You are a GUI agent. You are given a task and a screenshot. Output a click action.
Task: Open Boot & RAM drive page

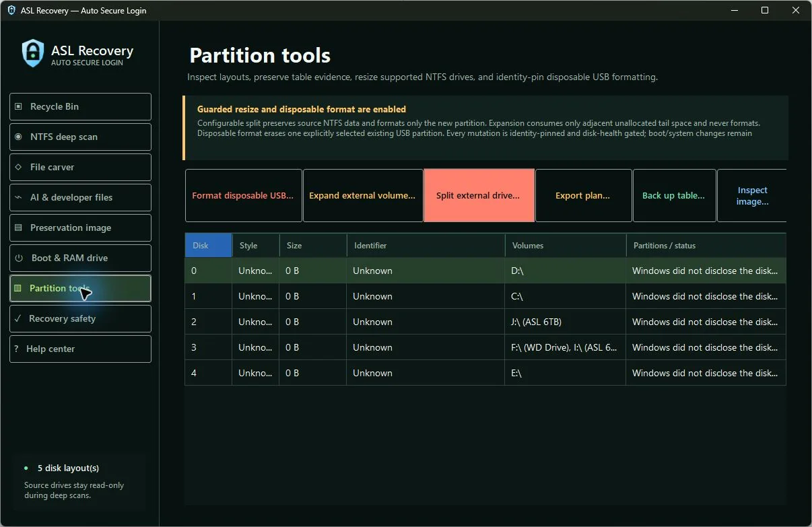80,258
